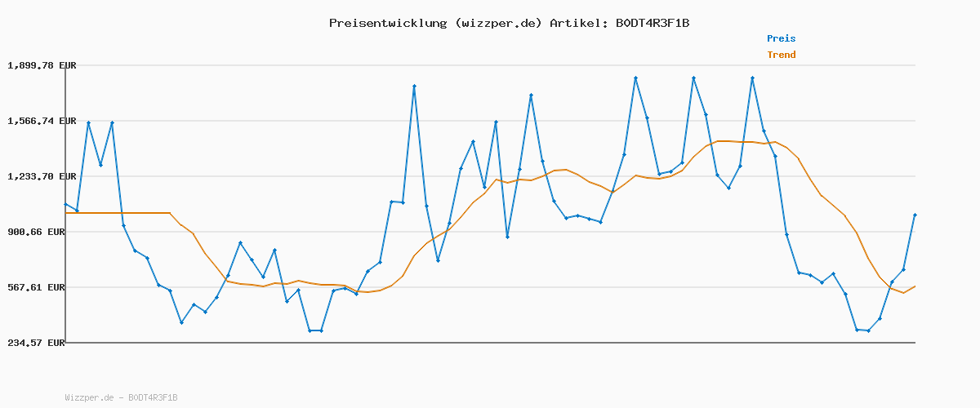Select the 1,899.78 EUR axis label
980x408 pixels.
tap(42, 65)
